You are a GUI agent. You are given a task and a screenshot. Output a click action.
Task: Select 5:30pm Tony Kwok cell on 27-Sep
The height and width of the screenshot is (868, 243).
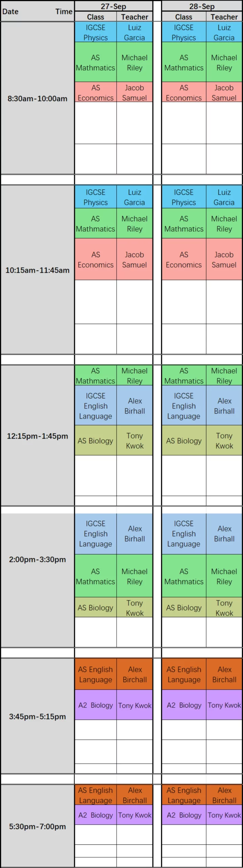coord(135,815)
